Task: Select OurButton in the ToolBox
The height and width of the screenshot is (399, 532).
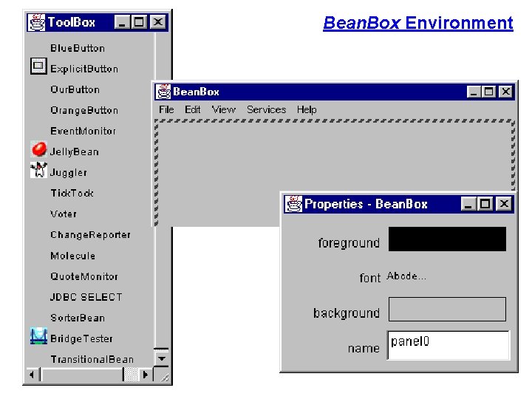Action: 75,89
